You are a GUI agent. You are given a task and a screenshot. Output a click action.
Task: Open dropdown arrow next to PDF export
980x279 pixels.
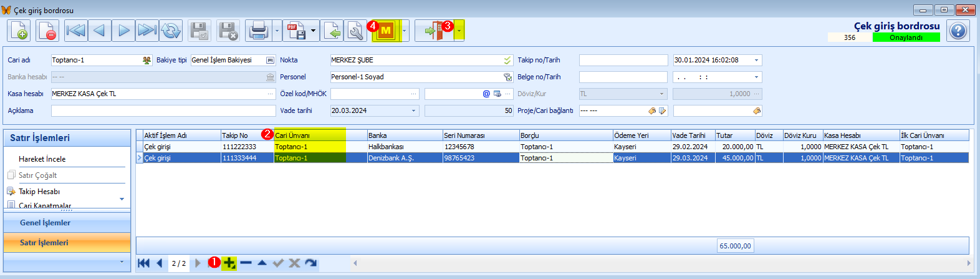313,31
